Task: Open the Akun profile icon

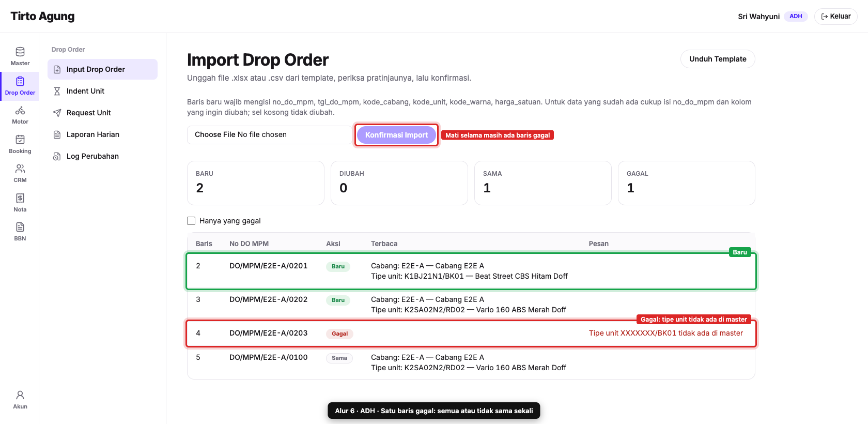Action: (x=20, y=400)
